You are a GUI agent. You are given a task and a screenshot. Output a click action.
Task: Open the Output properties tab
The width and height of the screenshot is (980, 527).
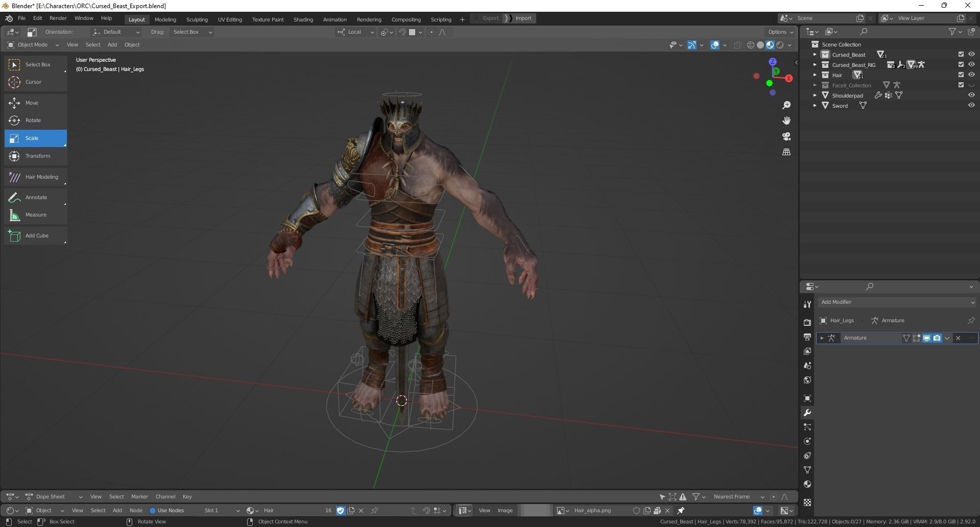(x=807, y=337)
